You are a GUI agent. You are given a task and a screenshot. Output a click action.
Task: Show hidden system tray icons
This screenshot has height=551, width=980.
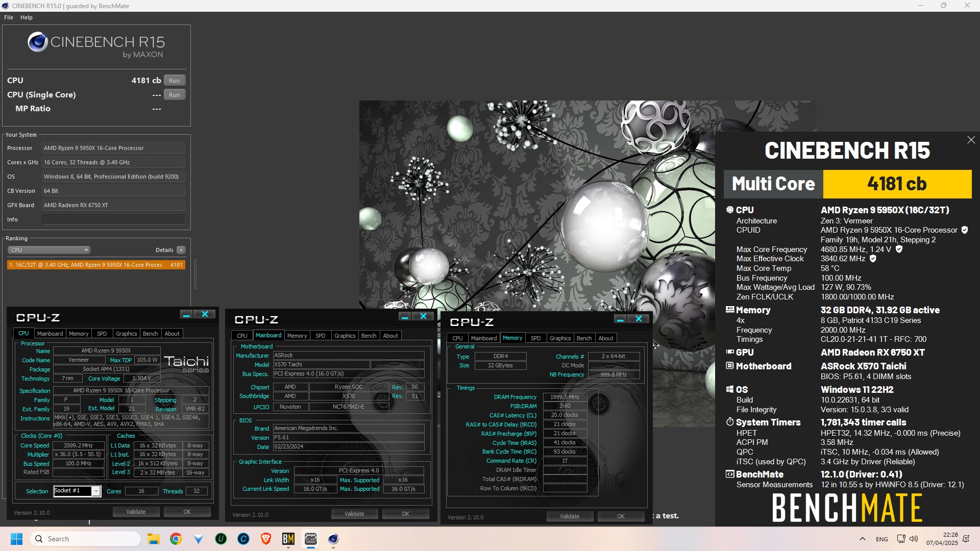862,539
